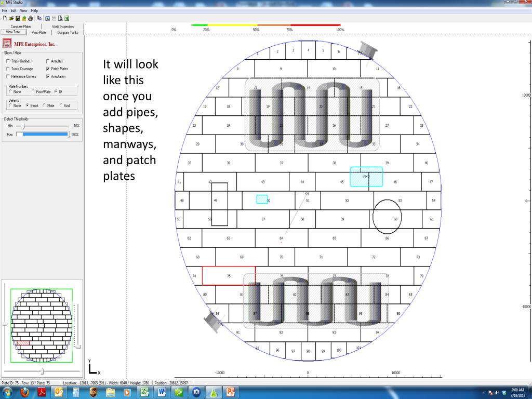The height and width of the screenshot is (399, 532).
Task: Switch to the Weld Inspection tab
Action: pyautogui.click(x=63, y=26)
